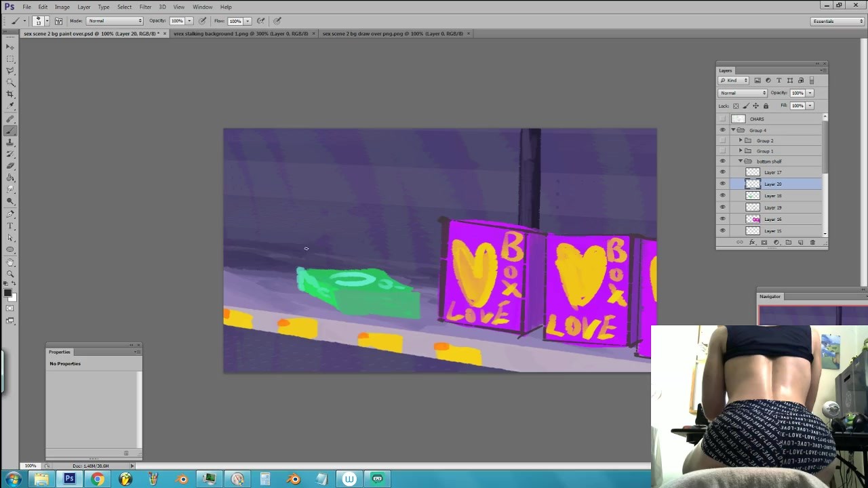Open the Filter menu
The width and height of the screenshot is (868, 488).
click(x=145, y=7)
